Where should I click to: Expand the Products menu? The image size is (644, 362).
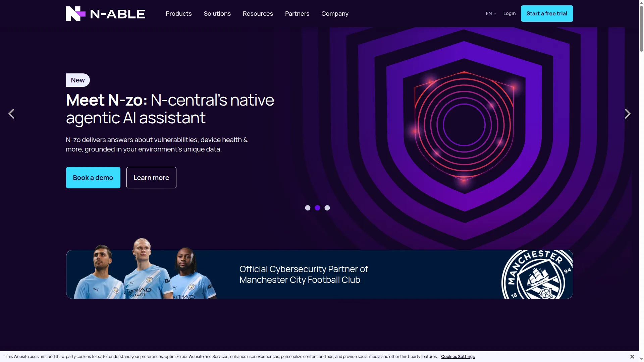[179, 14]
